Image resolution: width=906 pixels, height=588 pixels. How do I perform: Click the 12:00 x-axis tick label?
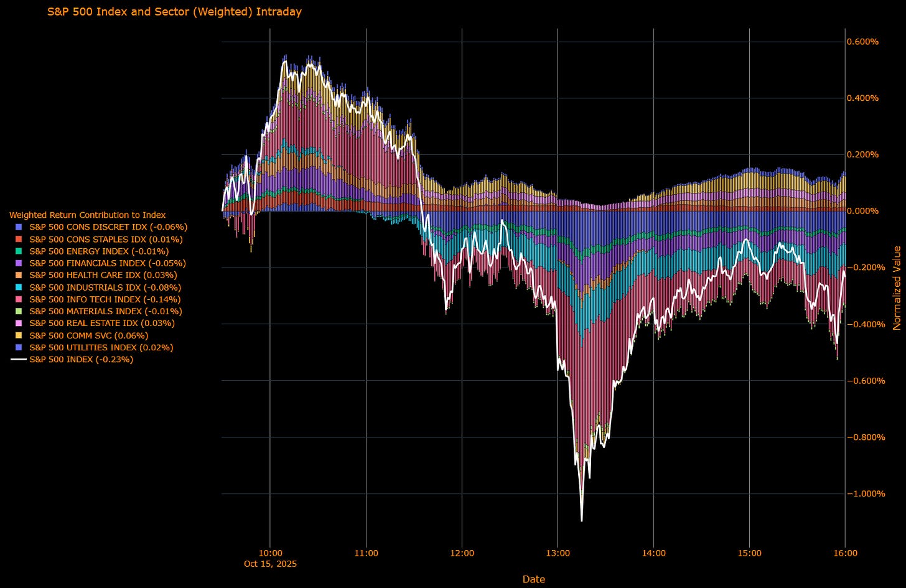point(462,553)
